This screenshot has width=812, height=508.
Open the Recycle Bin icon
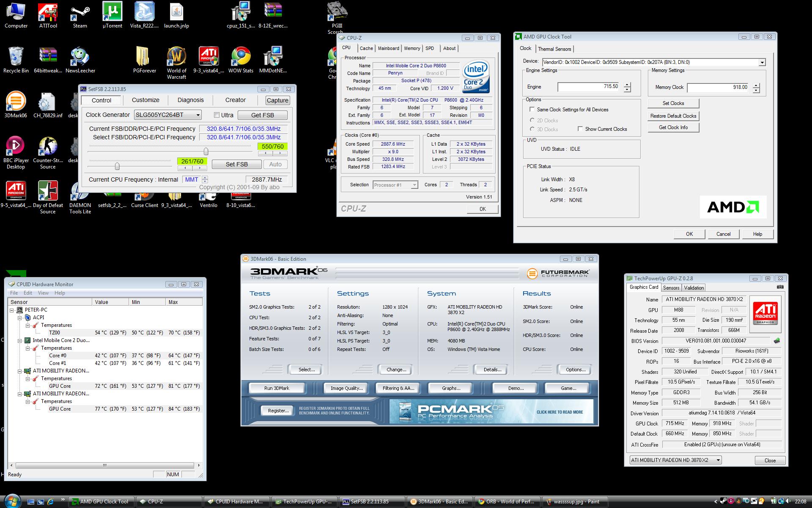16,60
